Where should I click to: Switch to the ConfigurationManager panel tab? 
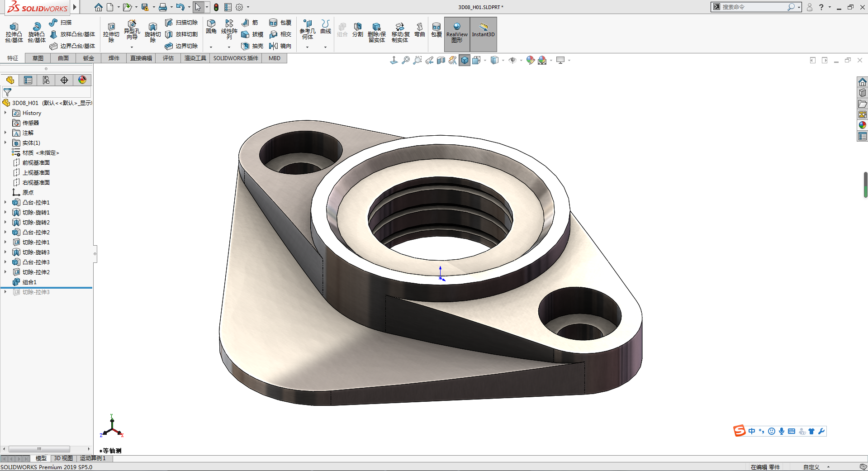click(x=46, y=80)
